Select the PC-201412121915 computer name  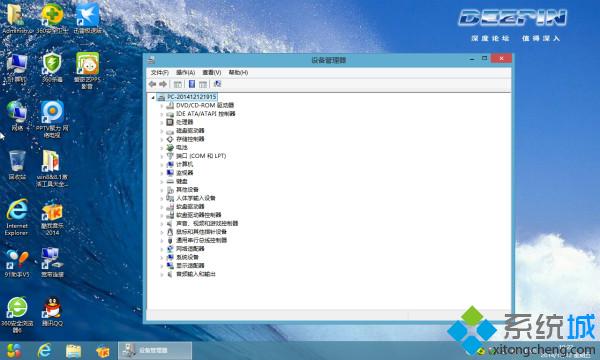coord(192,97)
